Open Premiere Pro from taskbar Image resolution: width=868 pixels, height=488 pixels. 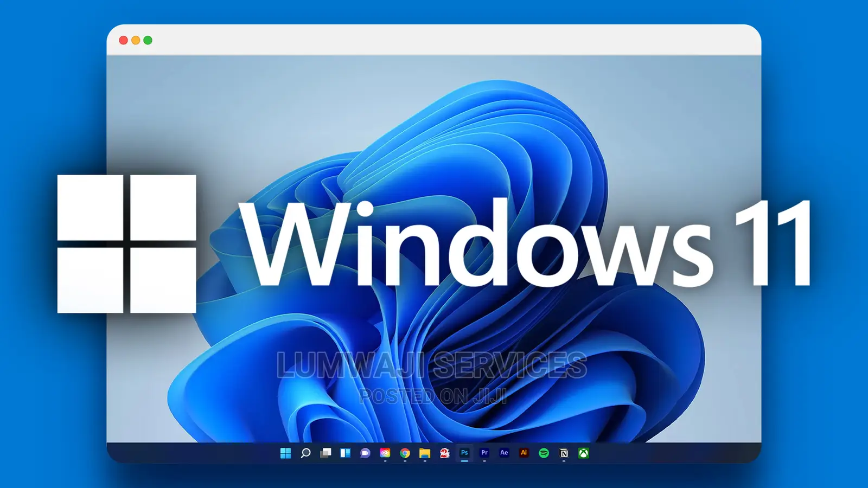pyautogui.click(x=484, y=453)
